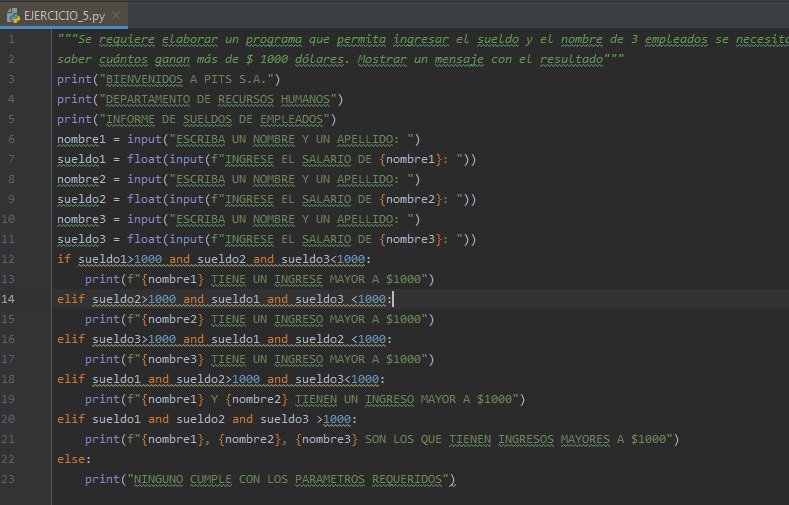The image size is (789, 505).
Task: Click line number 1 in gutter
Action: click(11, 39)
